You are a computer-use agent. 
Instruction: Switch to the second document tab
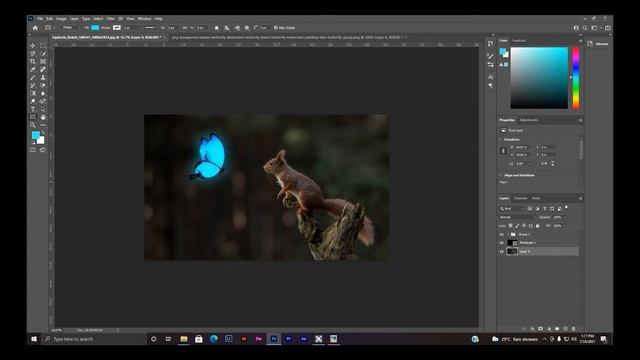(x=287, y=37)
